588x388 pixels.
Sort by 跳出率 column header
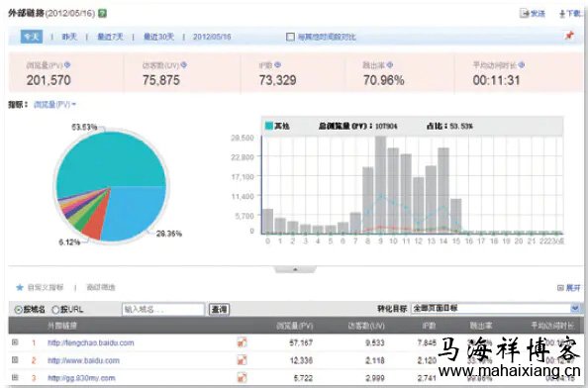pyautogui.click(x=481, y=326)
